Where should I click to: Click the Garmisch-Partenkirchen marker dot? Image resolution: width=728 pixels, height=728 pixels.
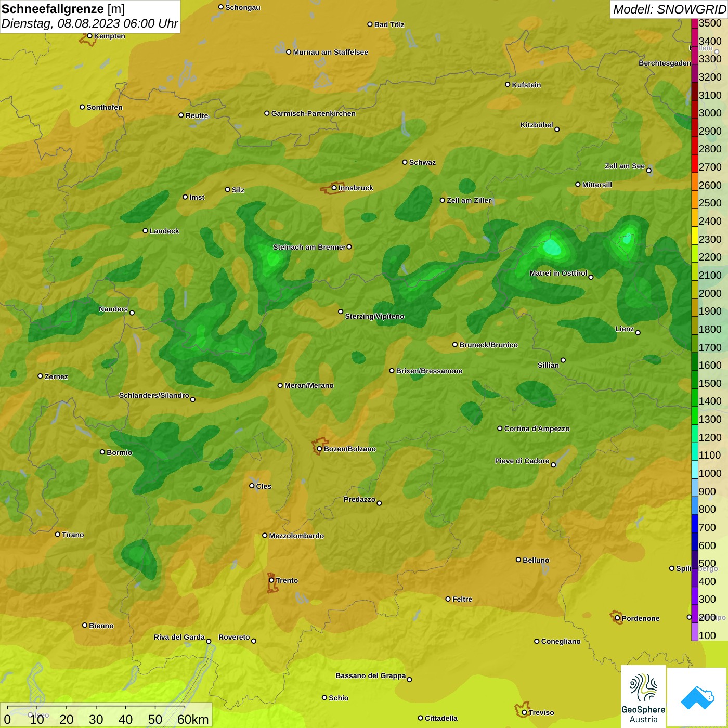[267, 113]
